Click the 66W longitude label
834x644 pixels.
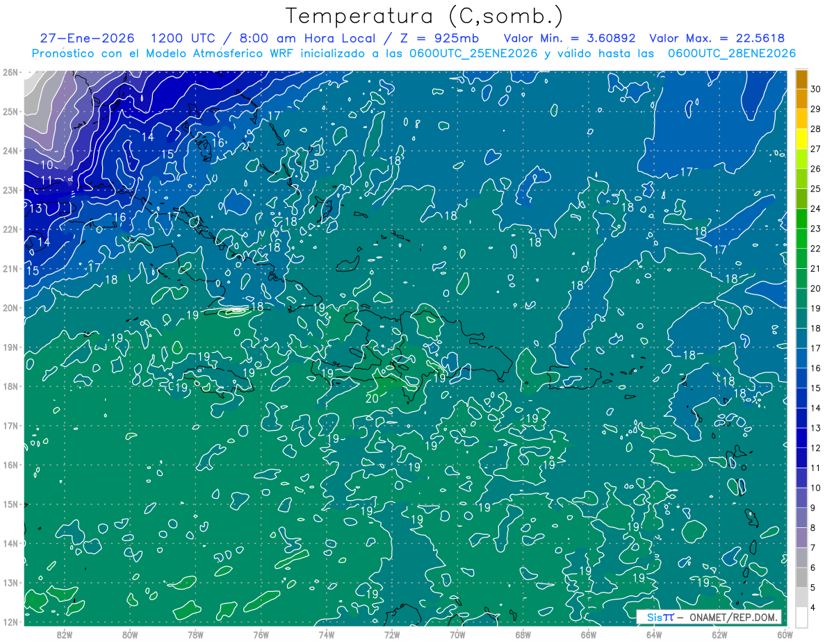point(588,634)
